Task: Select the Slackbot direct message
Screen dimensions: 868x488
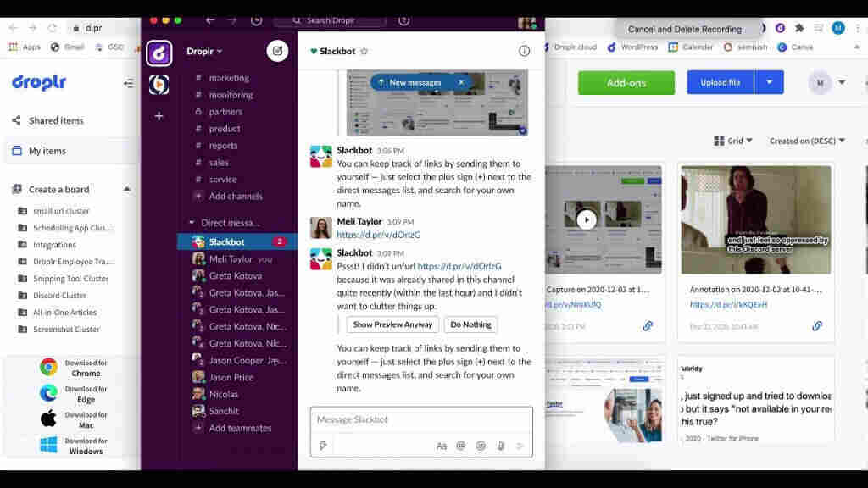Action: (237, 241)
